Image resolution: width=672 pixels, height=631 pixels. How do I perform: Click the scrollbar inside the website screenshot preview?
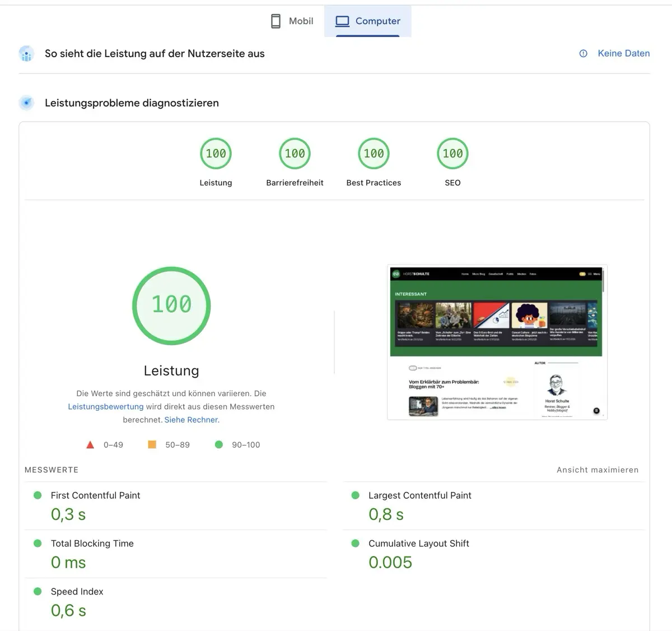pyautogui.click(x=604, y=280)
